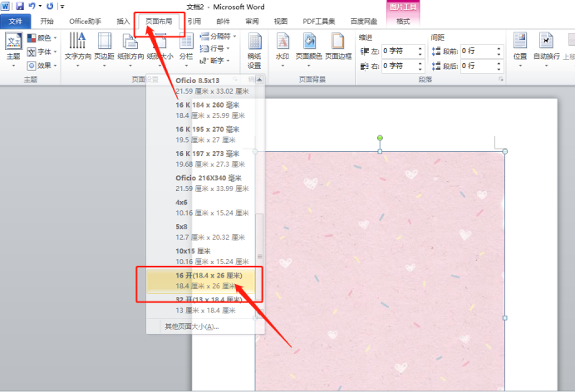Choose 其他页面大小 more paper sizes option
This screenshot has width=575, height=392.
(192, 326)
